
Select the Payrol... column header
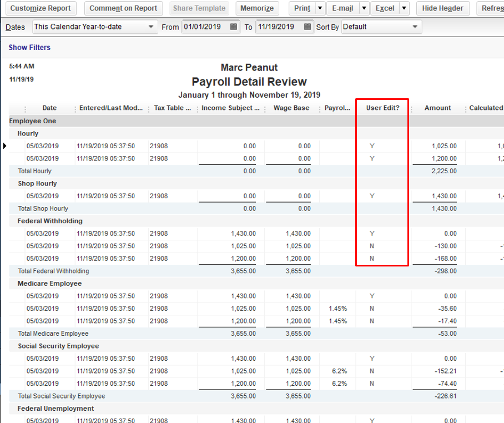(x=337, y=108)
